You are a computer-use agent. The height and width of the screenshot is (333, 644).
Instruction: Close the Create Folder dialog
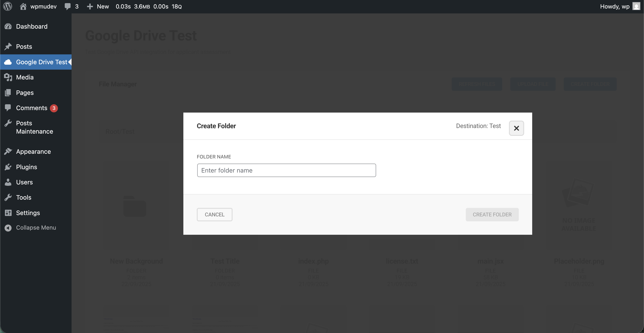click(517, 128)
